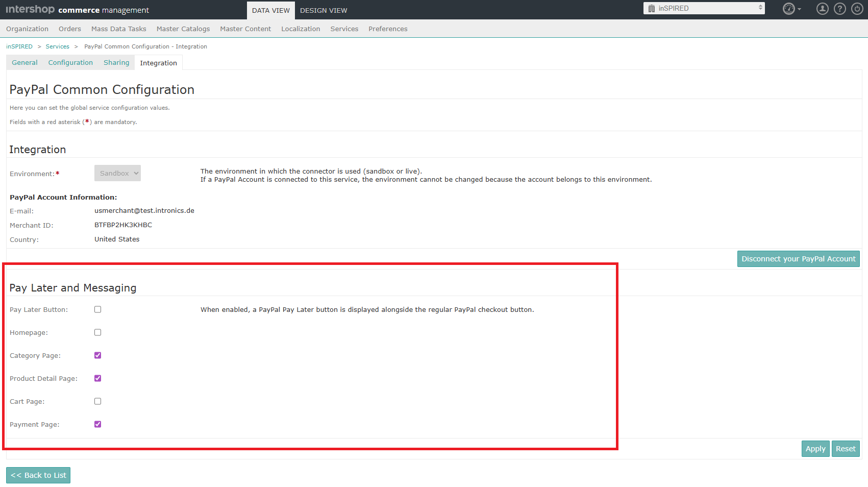The height and width of the screenshot is (487, 868).
Task: Open the Services menu
Action: click(x=344, y=29)
